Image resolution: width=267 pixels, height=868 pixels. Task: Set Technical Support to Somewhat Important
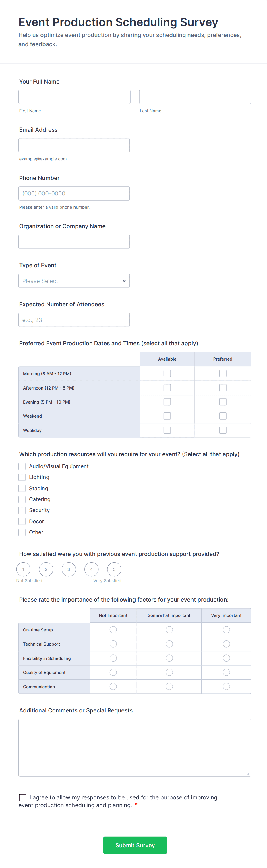point(169,644)
